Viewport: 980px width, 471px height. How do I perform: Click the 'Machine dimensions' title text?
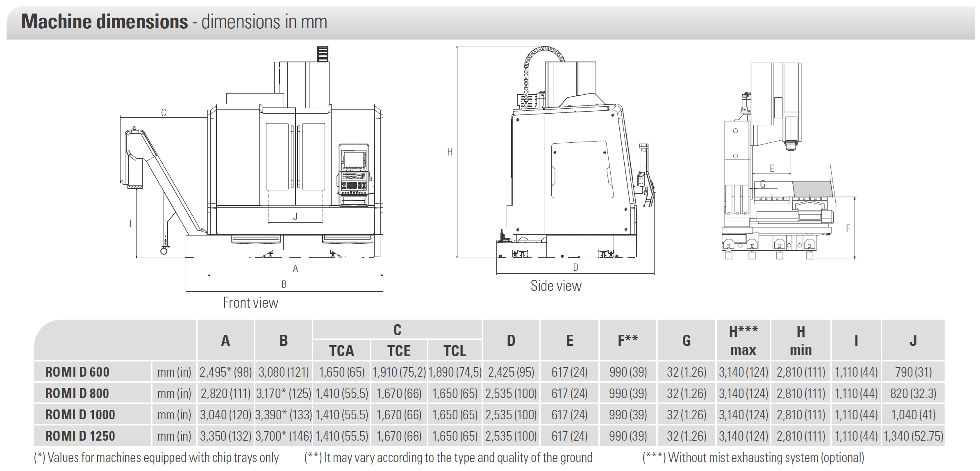click(x=105, y=21)
